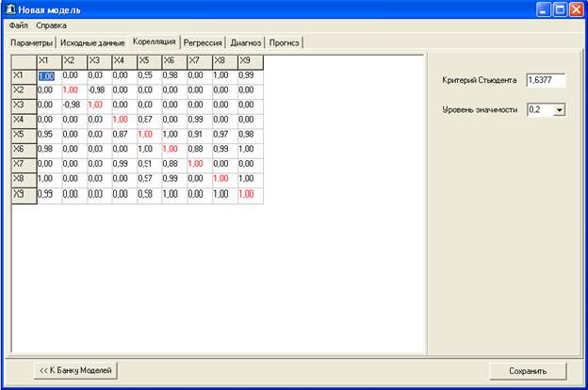The image size is (588, 390).
Task: Click red 1,00 cell in row X7
Action: tap(200, 166)
